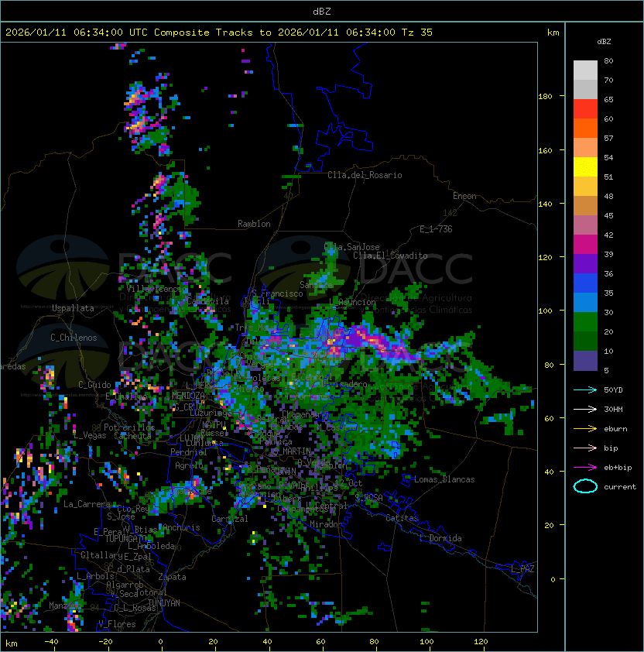Screen dimensions: 644x652
Task: Click the gray 70 dBZ color swatch
Action: (585, 89)
